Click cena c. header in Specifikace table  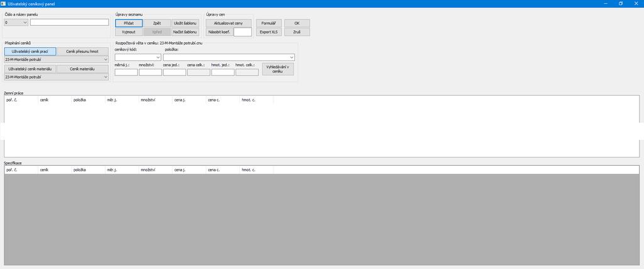click(x=223, y=170)
